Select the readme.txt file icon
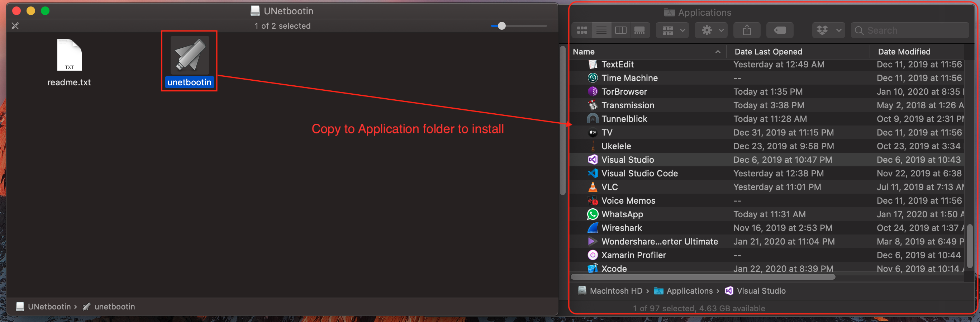The width and height of the screenshot is (980, 322). tap(69, 55)
